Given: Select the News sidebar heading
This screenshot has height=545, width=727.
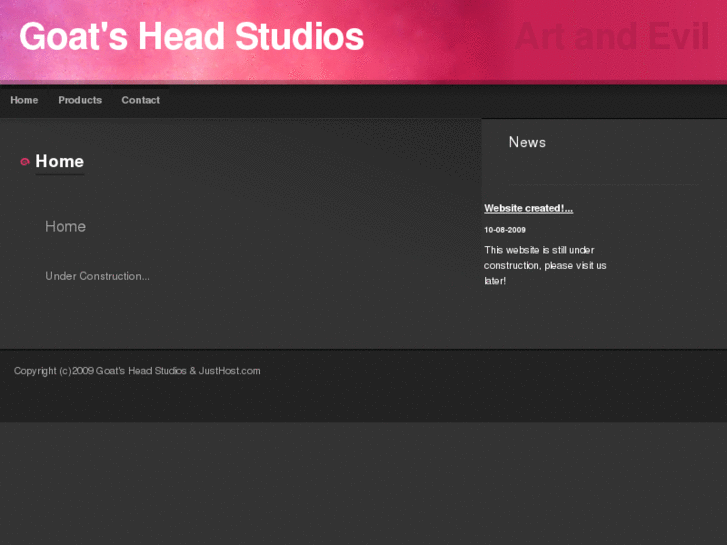Looking at the screenshot, I should click(x=527, y=142).
